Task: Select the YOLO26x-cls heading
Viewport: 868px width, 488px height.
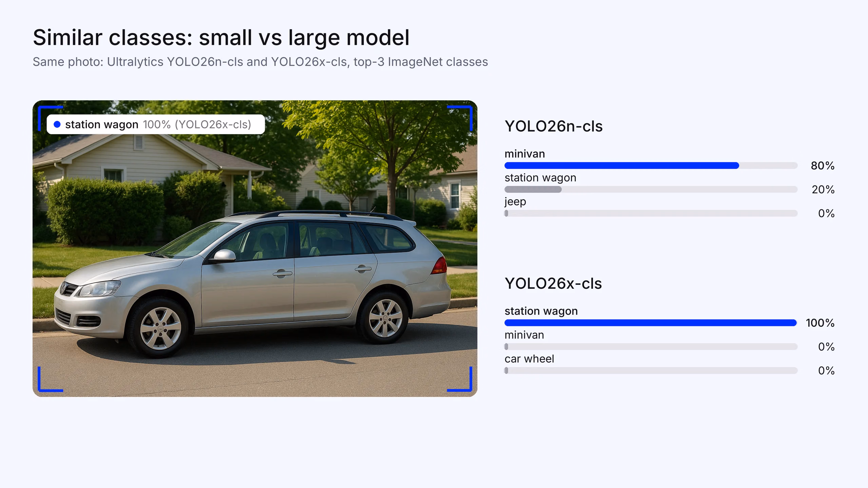Action: pyautogui.click(x=553, y=283)
